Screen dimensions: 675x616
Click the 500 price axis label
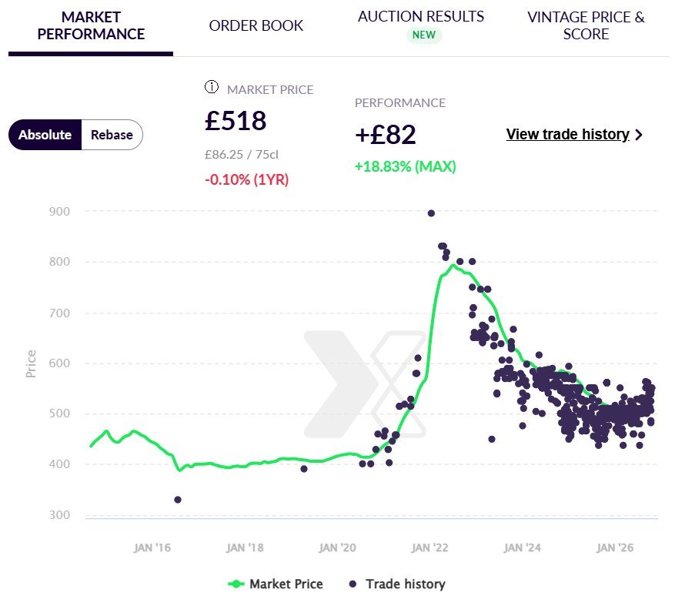point(59,413)
